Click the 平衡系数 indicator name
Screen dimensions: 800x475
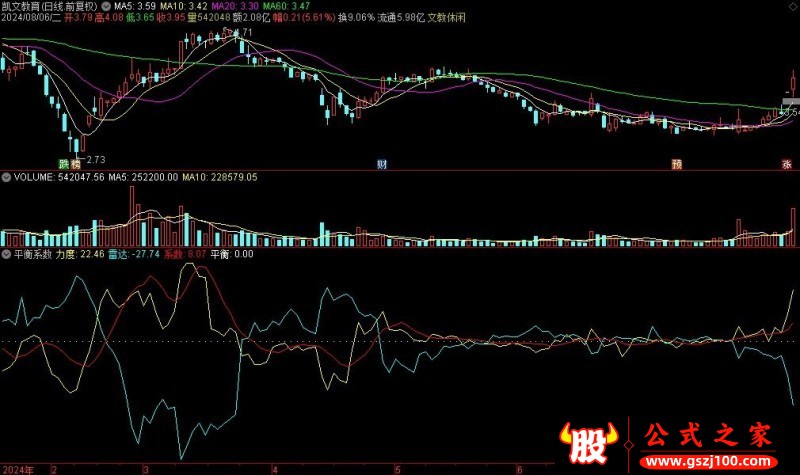coord(33,254)
